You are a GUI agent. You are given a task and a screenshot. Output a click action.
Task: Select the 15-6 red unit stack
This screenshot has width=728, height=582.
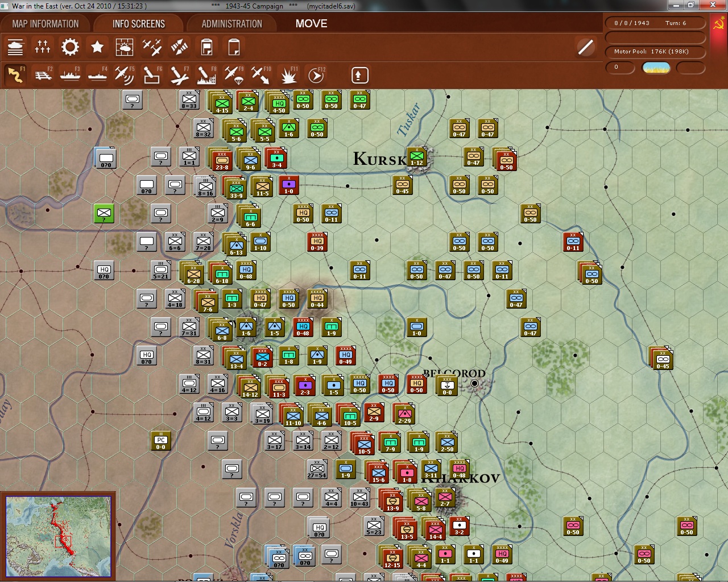coord(378,473)
